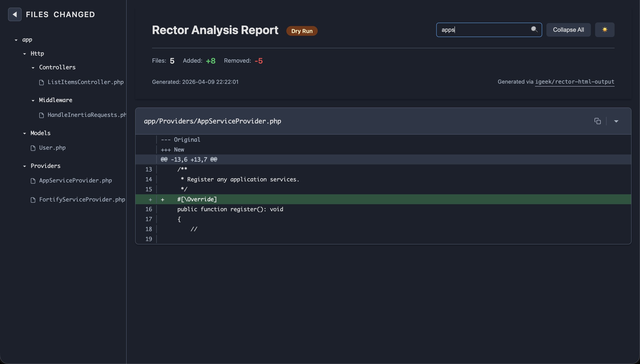Screen dimensions: 640x364
Task: Collapse the AppServiceProvider.php diff panel
Action: (x=616, y=121)
